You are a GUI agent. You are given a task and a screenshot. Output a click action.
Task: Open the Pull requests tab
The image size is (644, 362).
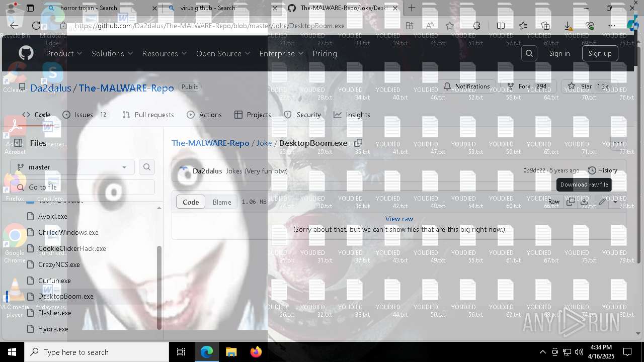pos(148,115)
